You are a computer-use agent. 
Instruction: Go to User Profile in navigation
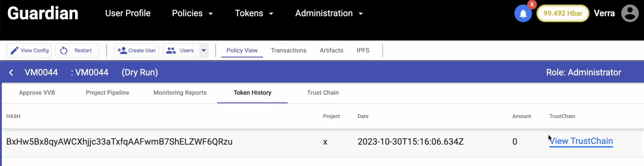tap(128, 14)
